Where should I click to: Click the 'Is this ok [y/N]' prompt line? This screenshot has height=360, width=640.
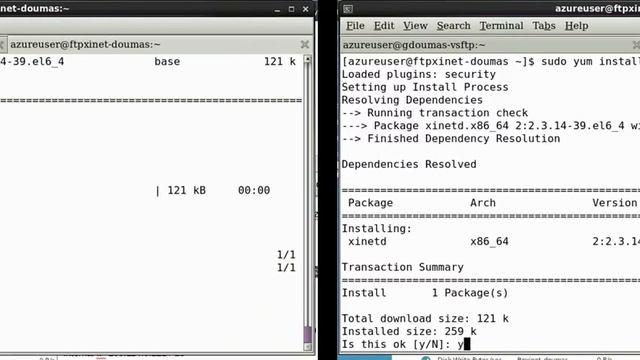[406, 344]
